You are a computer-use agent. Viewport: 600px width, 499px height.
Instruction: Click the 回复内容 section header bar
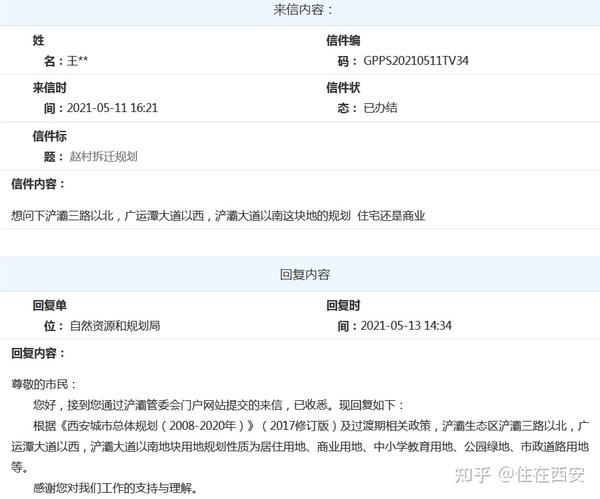pos(300,274)
